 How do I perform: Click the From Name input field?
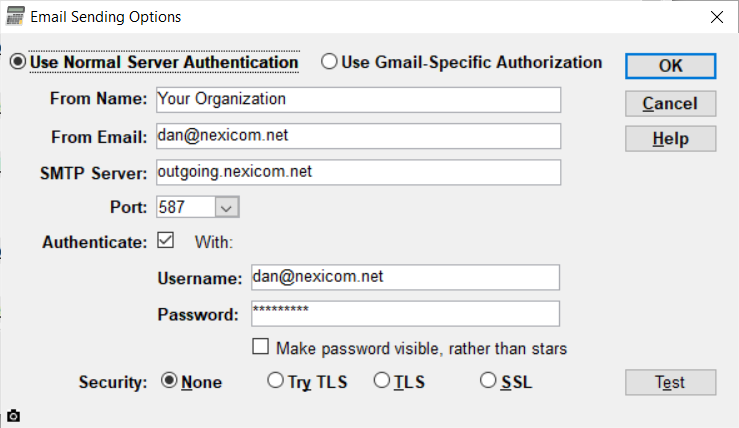tap(359, 99)
